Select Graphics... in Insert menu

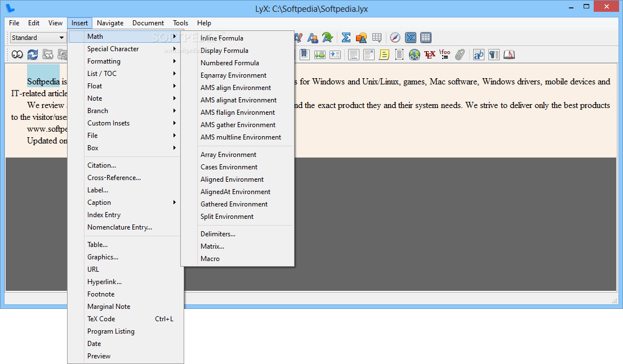124,257
